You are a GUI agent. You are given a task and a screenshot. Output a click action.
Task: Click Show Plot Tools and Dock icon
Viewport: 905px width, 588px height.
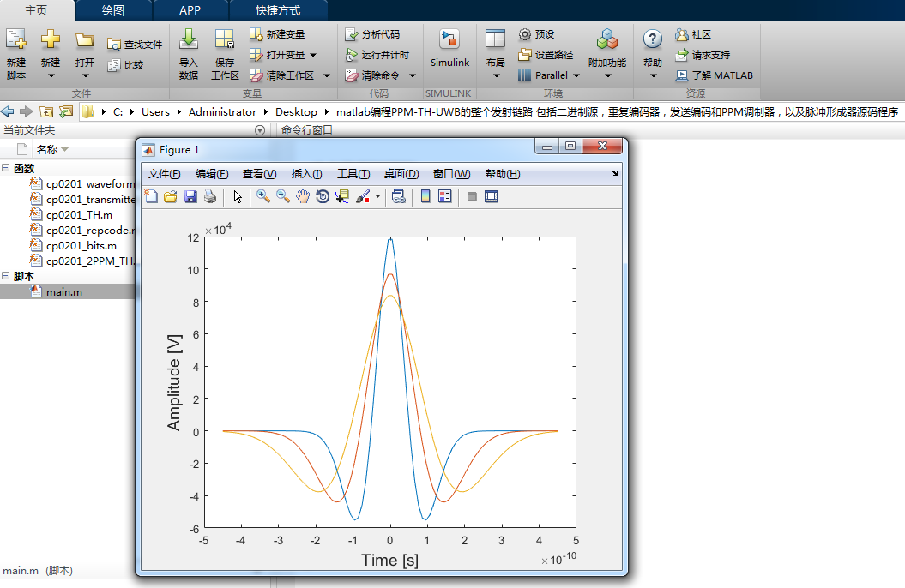pyautogui.click(x=492, y=196)
